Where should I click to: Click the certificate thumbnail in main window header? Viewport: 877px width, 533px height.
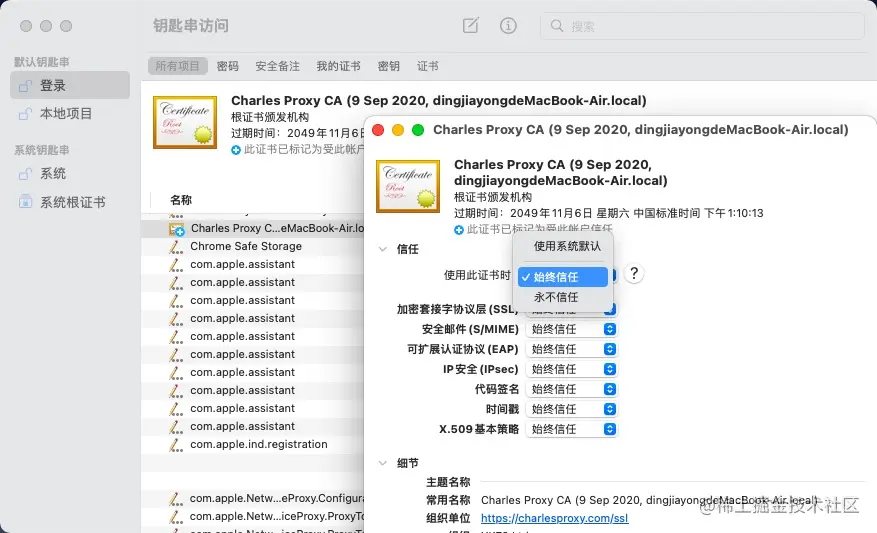coord(185,122)
